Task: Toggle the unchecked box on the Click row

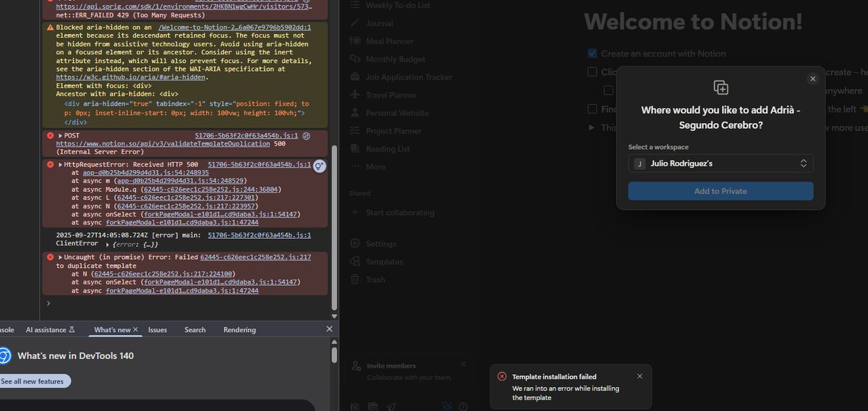Action: click(592, 72)
